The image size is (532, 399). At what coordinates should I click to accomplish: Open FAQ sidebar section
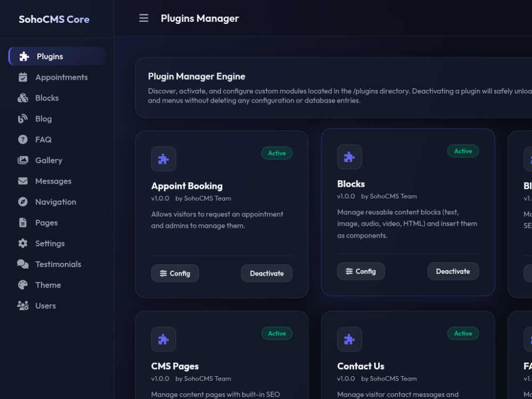(x=57, y=139)
